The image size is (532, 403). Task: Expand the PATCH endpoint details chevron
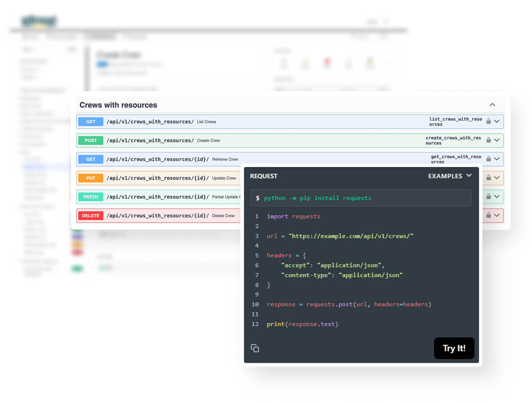[497, 196]
